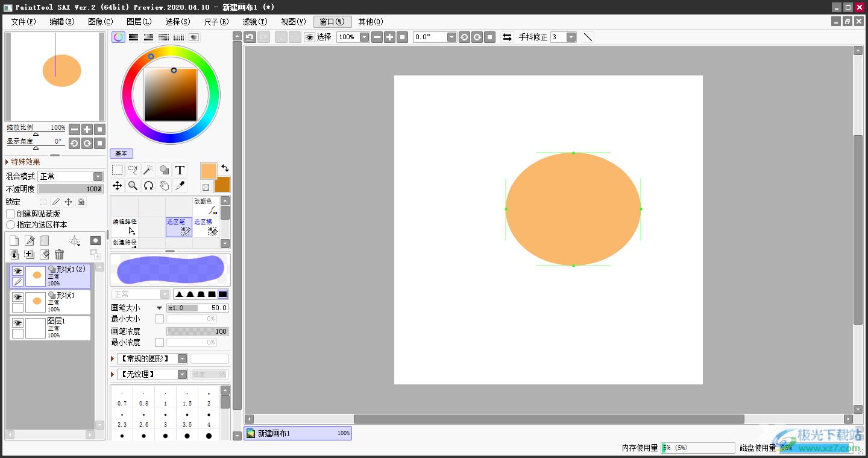Select the hand pan tool
Viewport: 868px width, 458px height.
coord(164,186)
